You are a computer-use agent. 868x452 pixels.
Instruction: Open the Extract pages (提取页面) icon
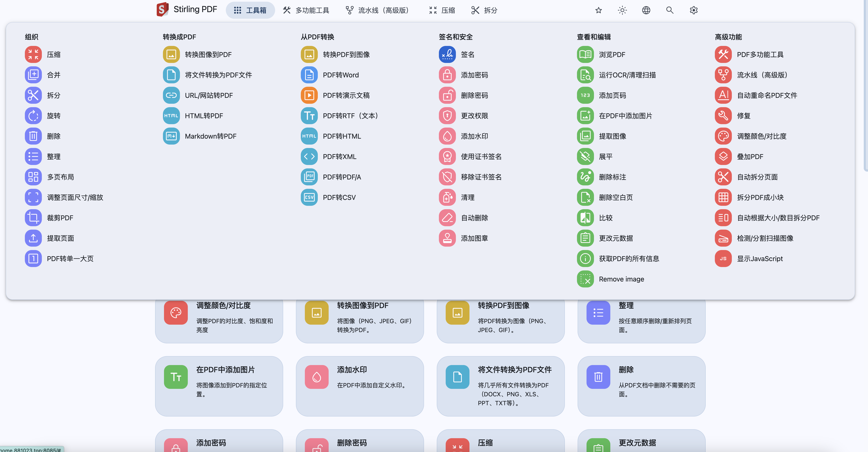(x=33, y=238)
